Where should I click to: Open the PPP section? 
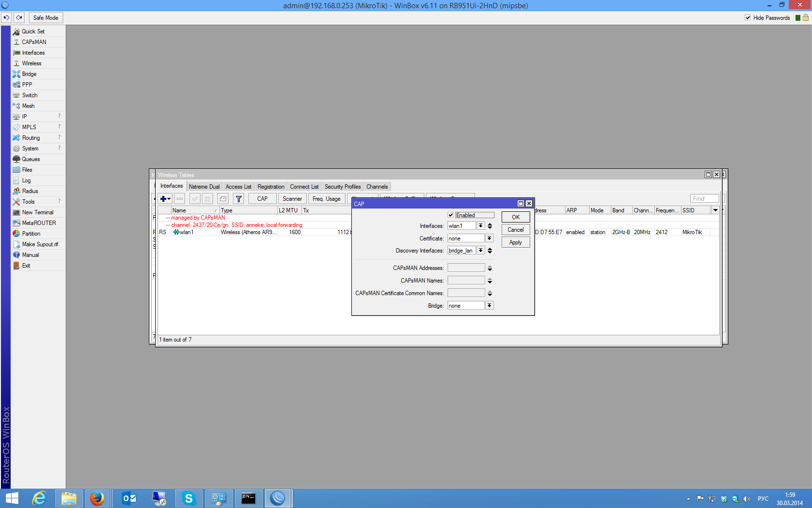27,85
